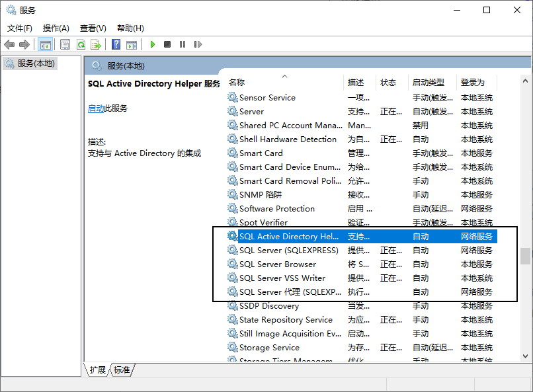Open the 文件(F) menu

[20, 28]
